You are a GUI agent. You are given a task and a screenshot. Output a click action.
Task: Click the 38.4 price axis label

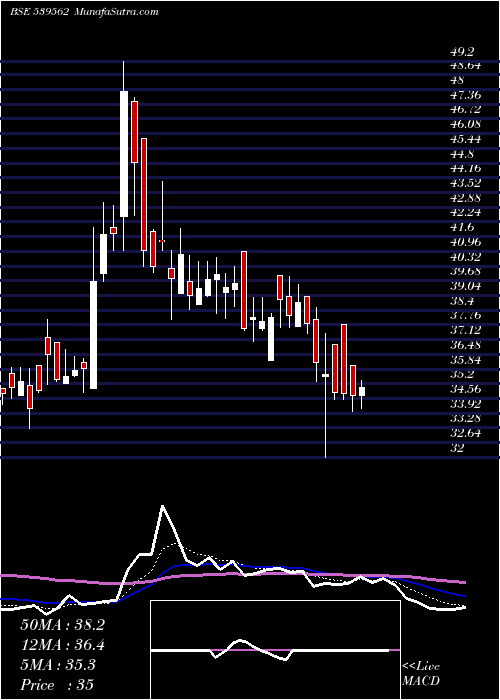click(461, 301)
